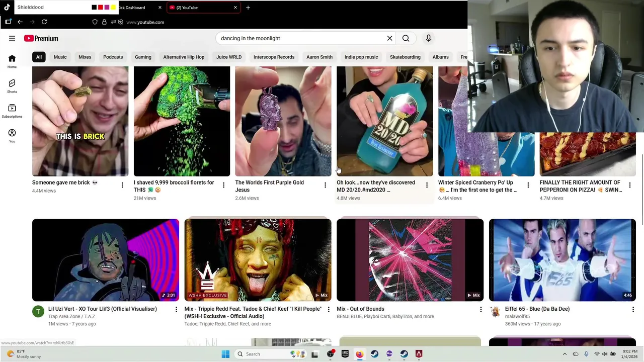Select the Alternative Hip Hop chip
The height and width of the screenshot is (362, 644).
click(x=184, y=57)
